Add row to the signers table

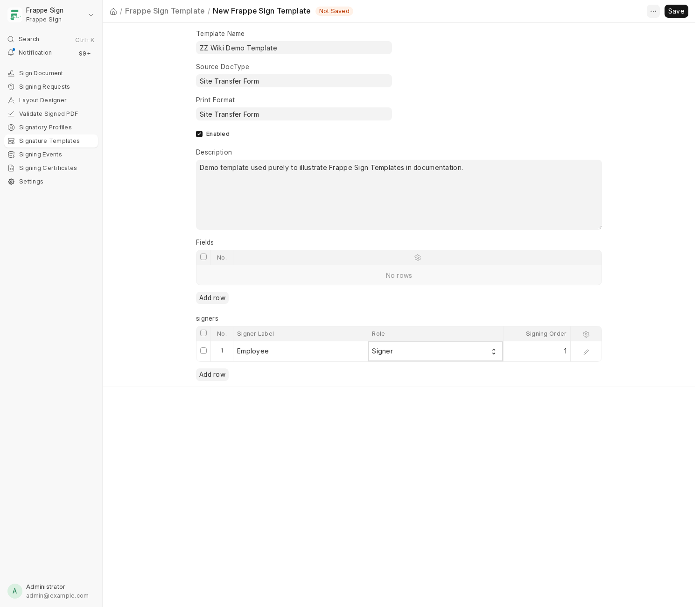(212, 374)
